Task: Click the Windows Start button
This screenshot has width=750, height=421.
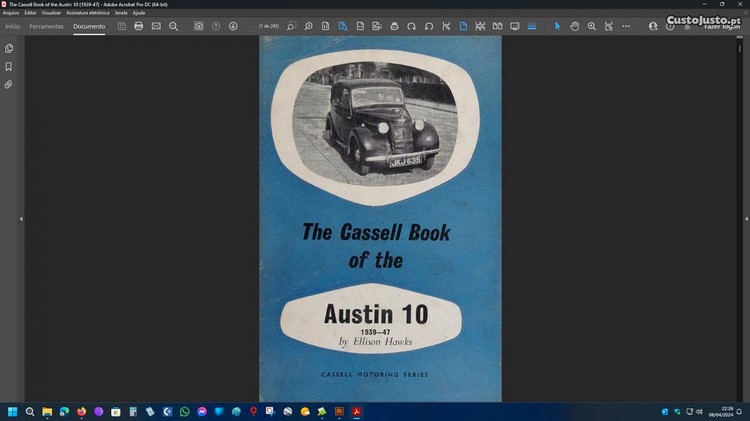Action: pyautogui.click(x=13, y=411)
